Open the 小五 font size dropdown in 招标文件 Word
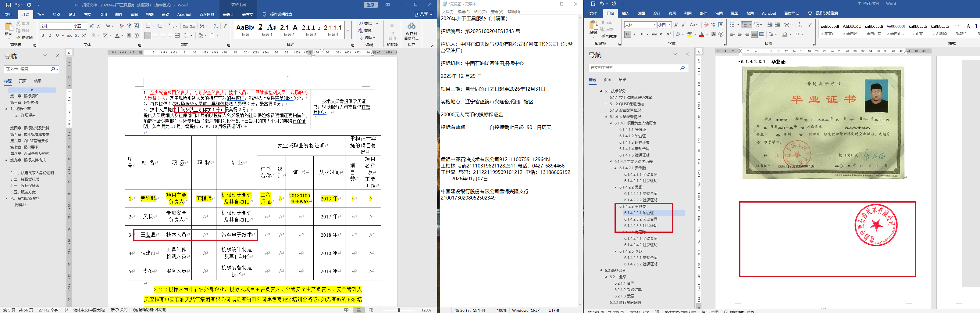 pyautogui.click(x=85, y=26)
